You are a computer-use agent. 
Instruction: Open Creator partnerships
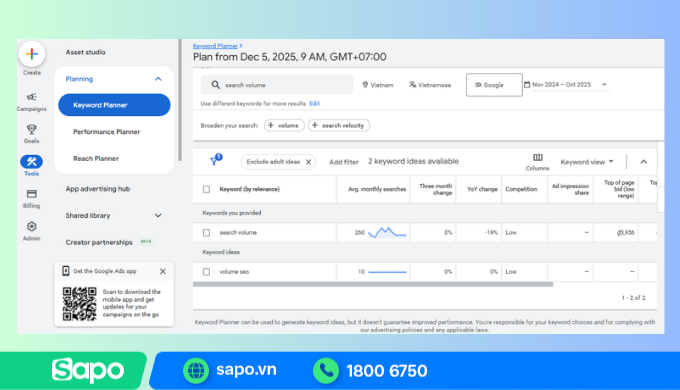pos(99,243)
